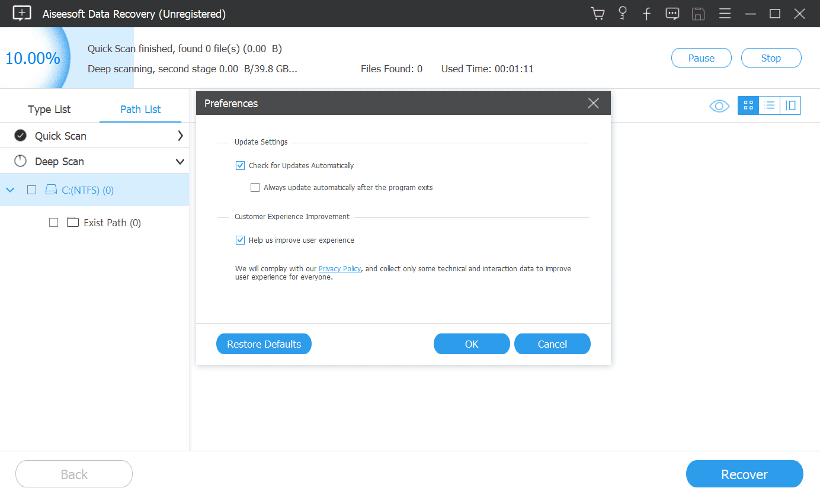
Task: Switch to list view
Action: coord(769,105)
